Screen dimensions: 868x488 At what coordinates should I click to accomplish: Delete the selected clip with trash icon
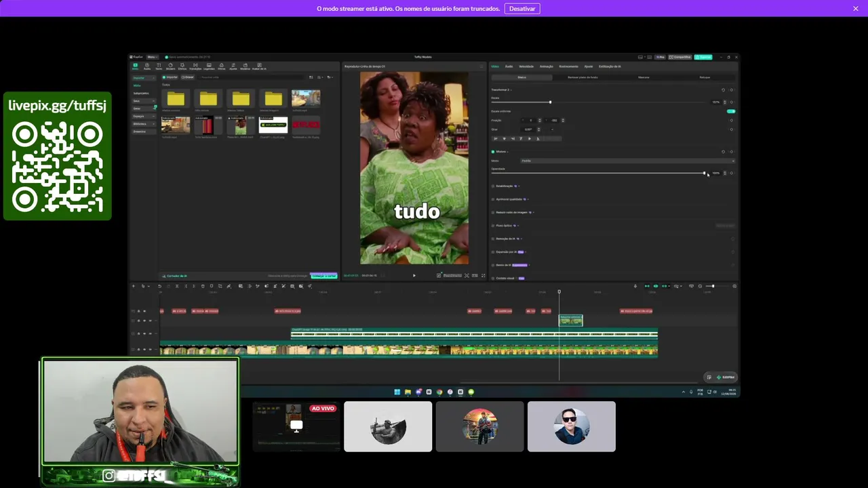tap(203, 286)
